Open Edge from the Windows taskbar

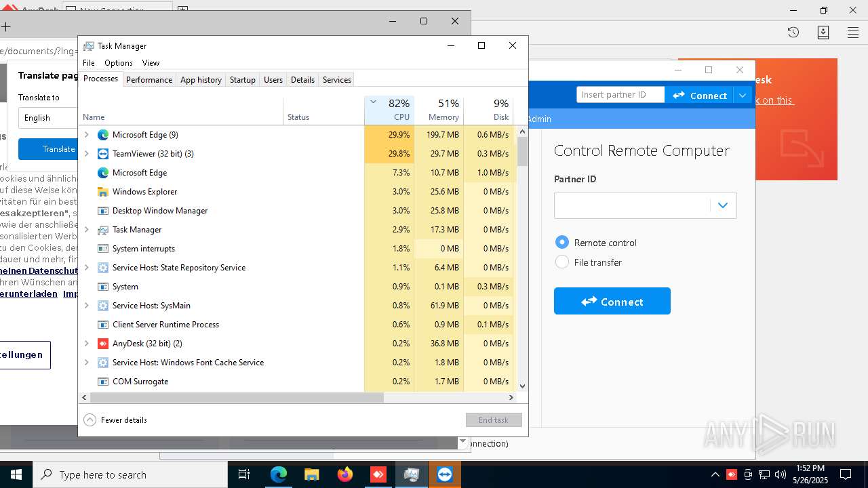(x=279, y=474)
